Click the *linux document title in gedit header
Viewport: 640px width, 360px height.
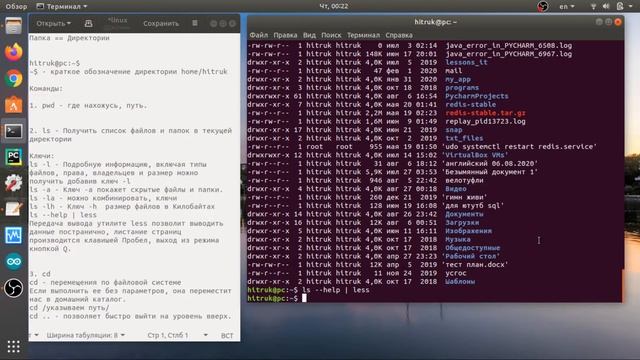[118, 20]
